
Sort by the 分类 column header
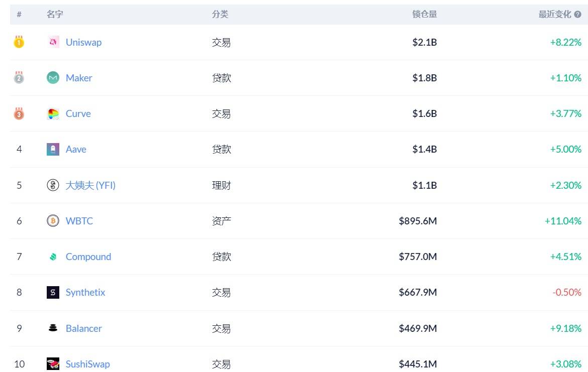coord(220,14)
